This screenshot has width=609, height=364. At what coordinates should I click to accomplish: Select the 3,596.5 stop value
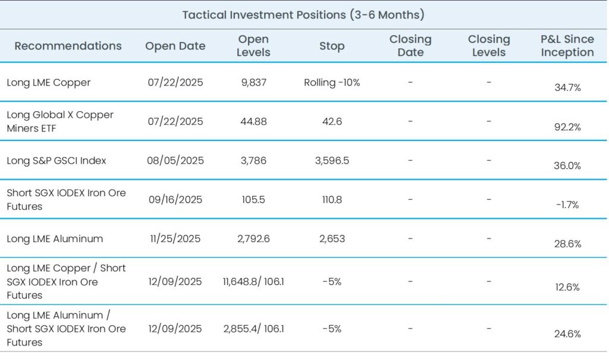pyautogui.click(x=332, y=161)
